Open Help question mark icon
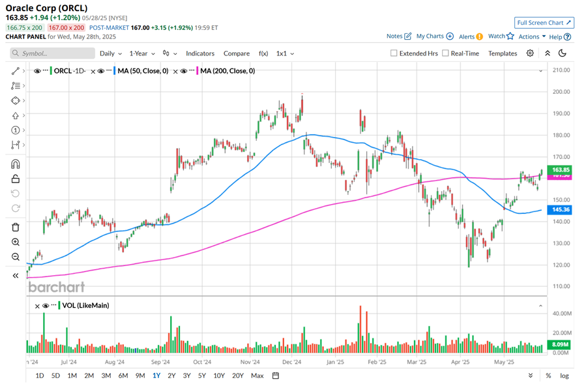 point(568,37)
